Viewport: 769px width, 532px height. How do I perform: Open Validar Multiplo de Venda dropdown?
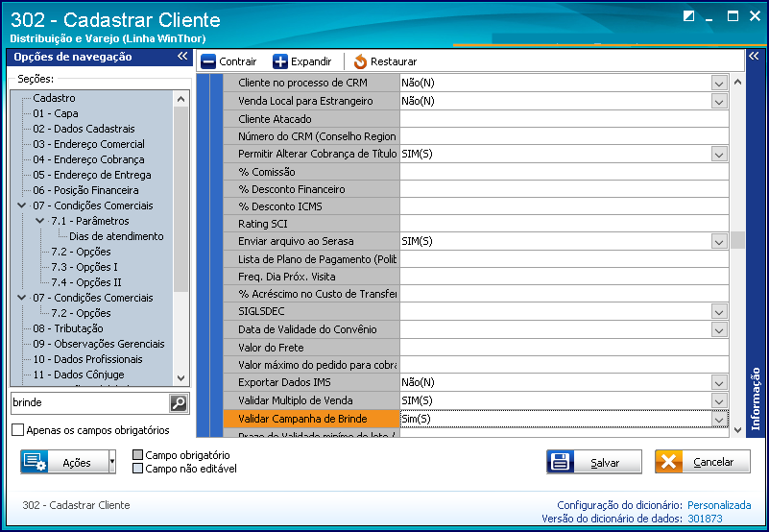719,401
